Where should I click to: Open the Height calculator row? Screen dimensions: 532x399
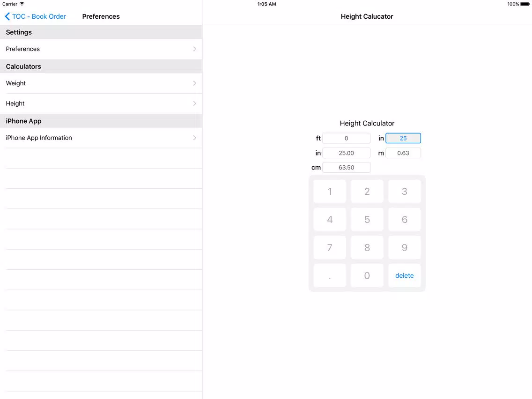(101, 103)
